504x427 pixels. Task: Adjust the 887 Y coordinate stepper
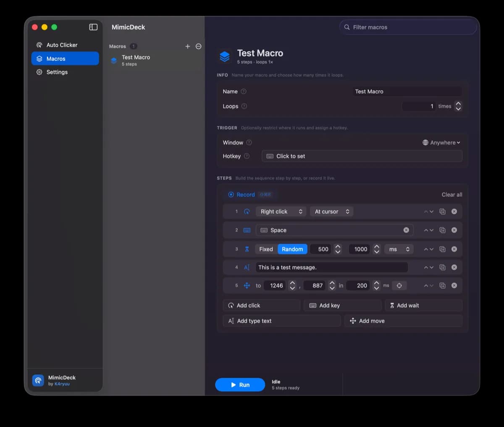(332, 285)
